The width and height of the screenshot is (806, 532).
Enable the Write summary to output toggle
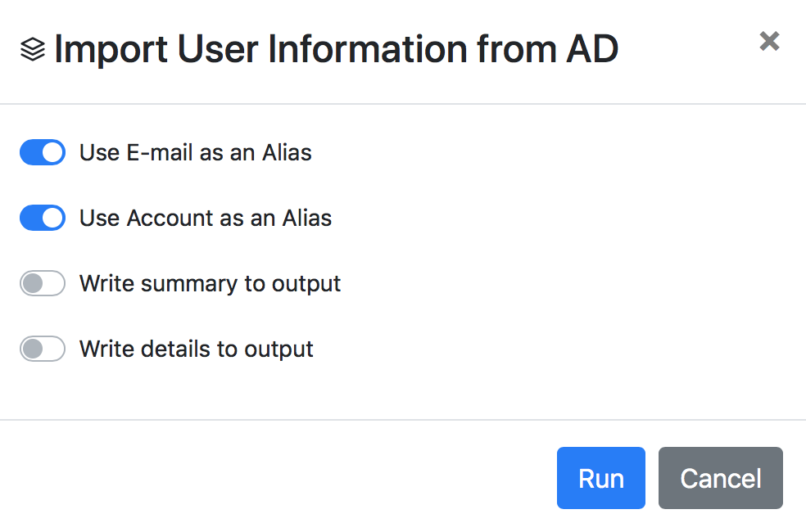[x=43, y=284]
